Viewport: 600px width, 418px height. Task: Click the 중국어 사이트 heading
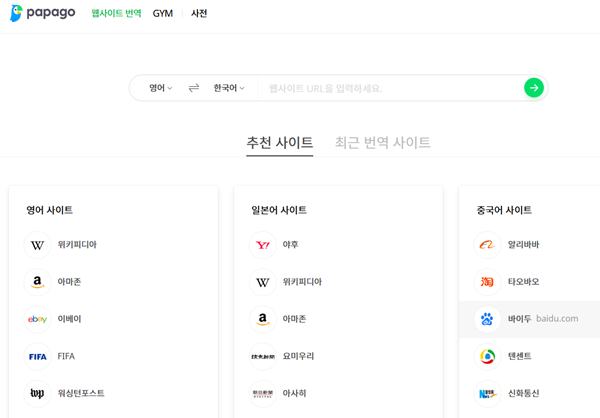click(504, 210)
